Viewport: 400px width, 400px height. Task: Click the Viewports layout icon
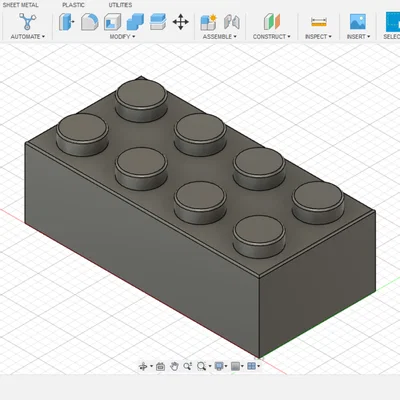click(x=252, y=366)
